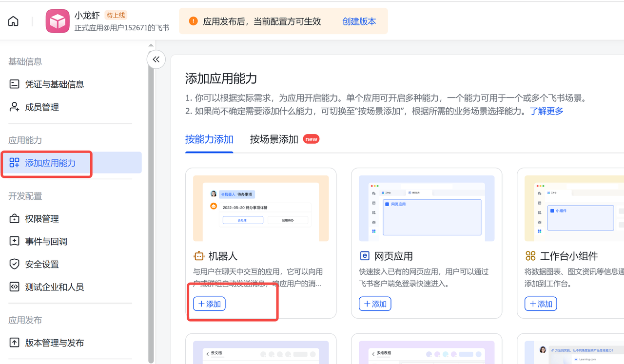
Task: Click the 机器人 card title
Action: 223,256
